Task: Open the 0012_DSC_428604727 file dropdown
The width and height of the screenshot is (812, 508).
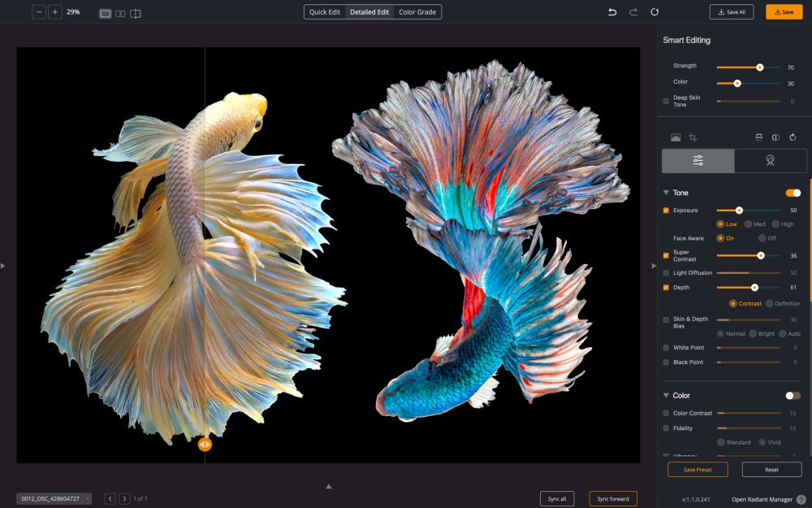Action: coord(54,498)
